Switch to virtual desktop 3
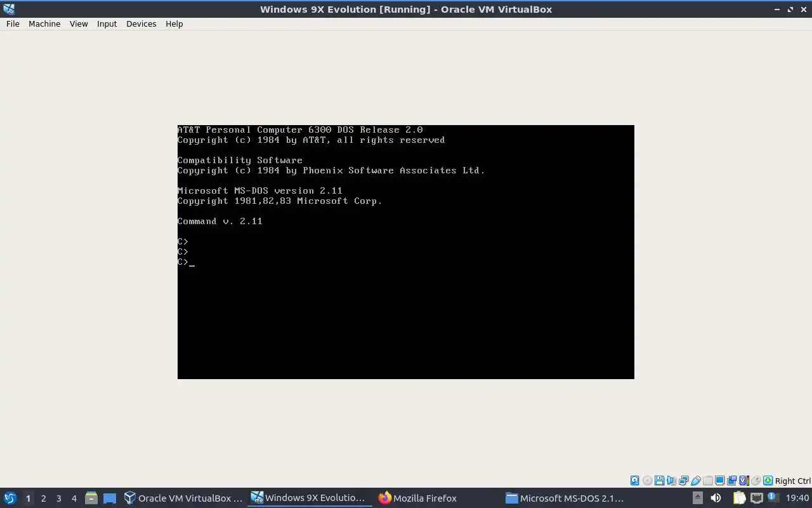 (x=58, y=498)
